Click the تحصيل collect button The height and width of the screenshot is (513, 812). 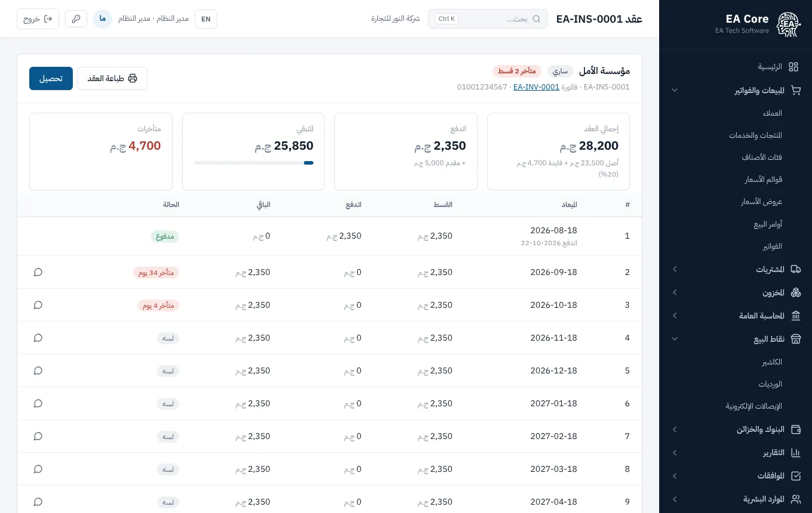[51, 79]
